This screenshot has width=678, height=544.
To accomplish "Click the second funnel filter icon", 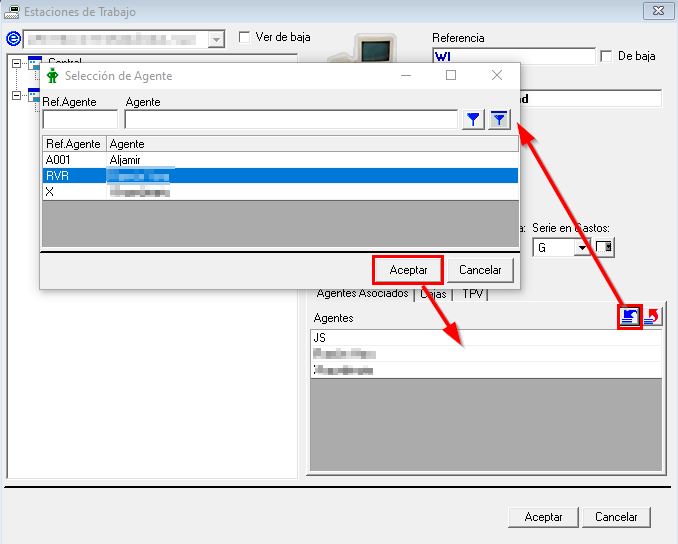I will (x=499, y=120).
